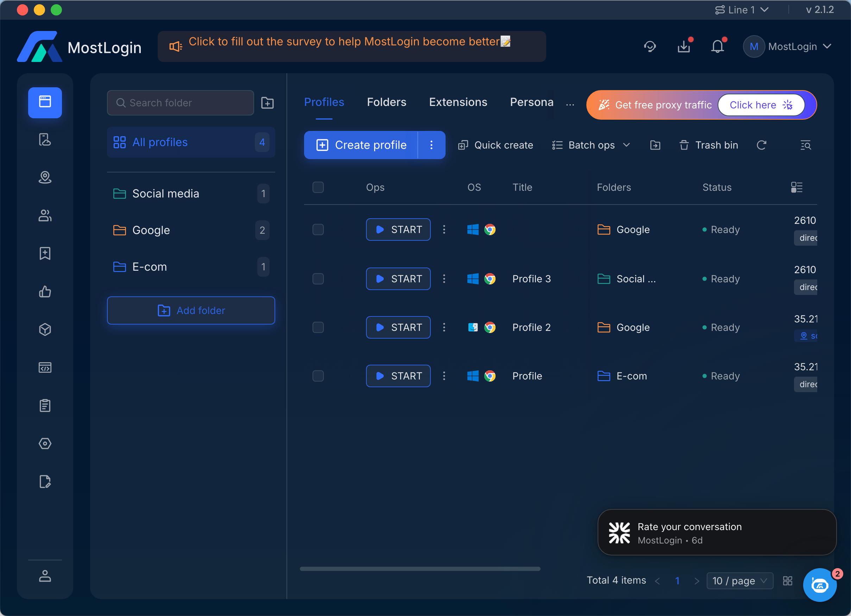Open the support headset icon in header

[650, 46]
